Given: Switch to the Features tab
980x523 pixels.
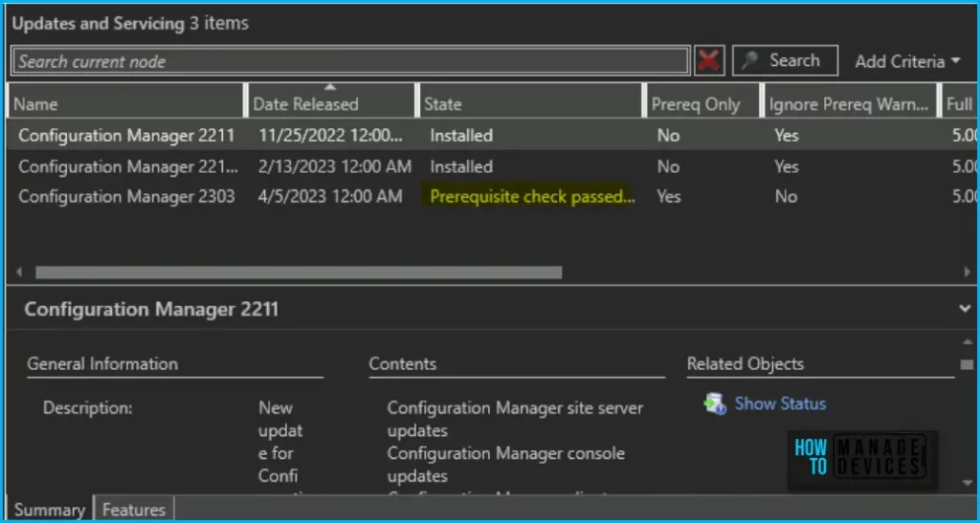Looking at the screenshot, I should (134, 510).
